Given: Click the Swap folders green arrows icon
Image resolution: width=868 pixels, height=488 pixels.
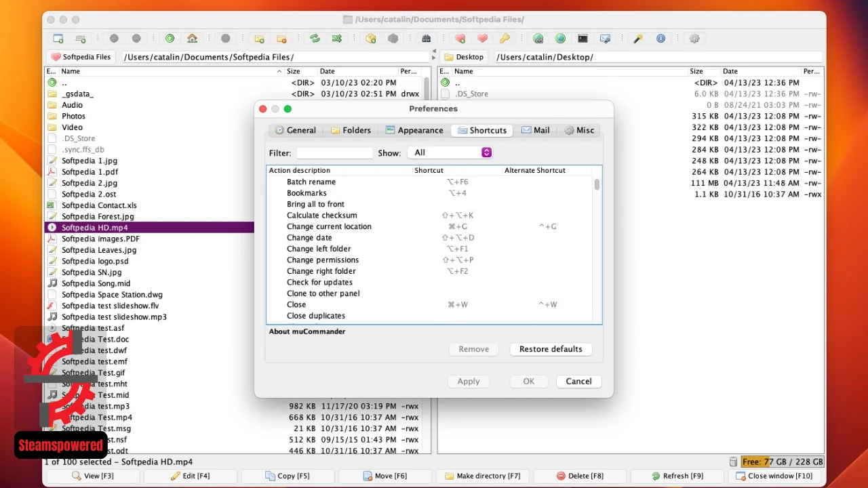Looking at the screenshot, I should (x=315, y=39).
